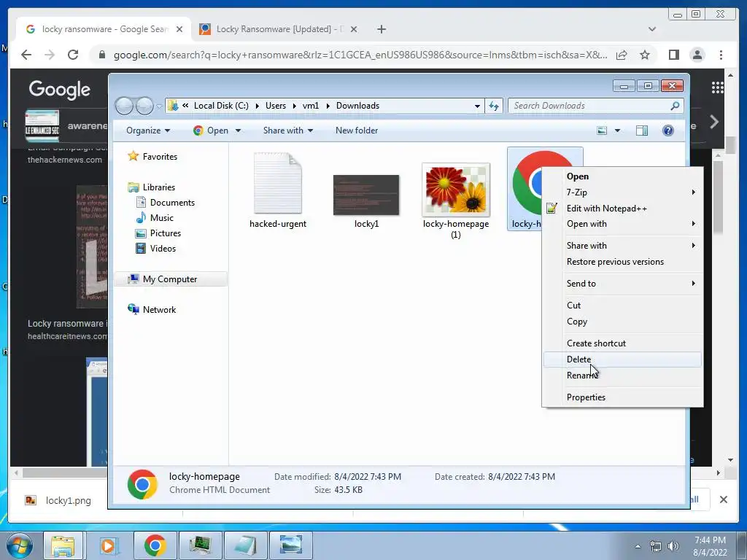The height and width of the screenshot is (560, 747).
Task: Select My Computer in the sidebar
Action: 169,279
